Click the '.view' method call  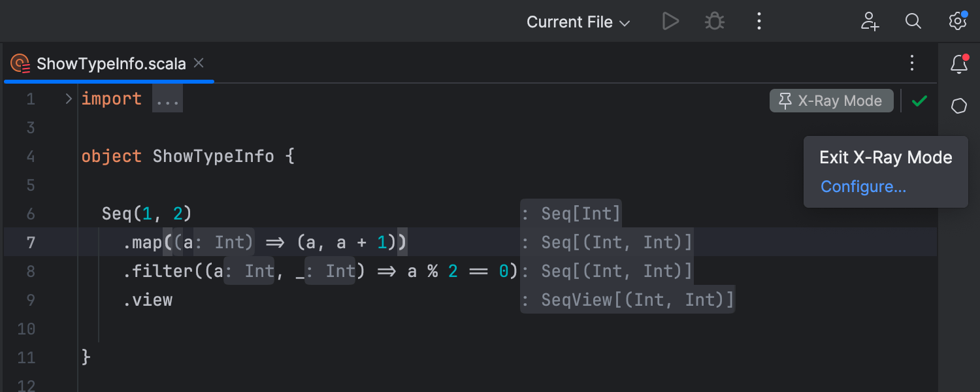[148, 300]
